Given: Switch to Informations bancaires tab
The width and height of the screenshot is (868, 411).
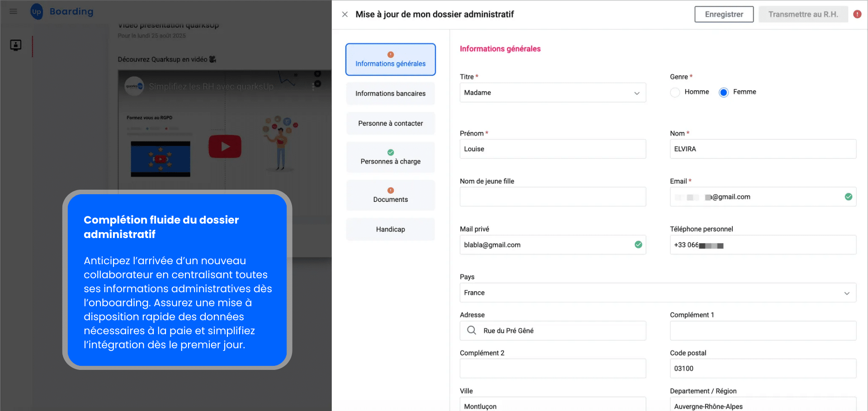Looking at the screenshot, I should click(x=391, y=93).
